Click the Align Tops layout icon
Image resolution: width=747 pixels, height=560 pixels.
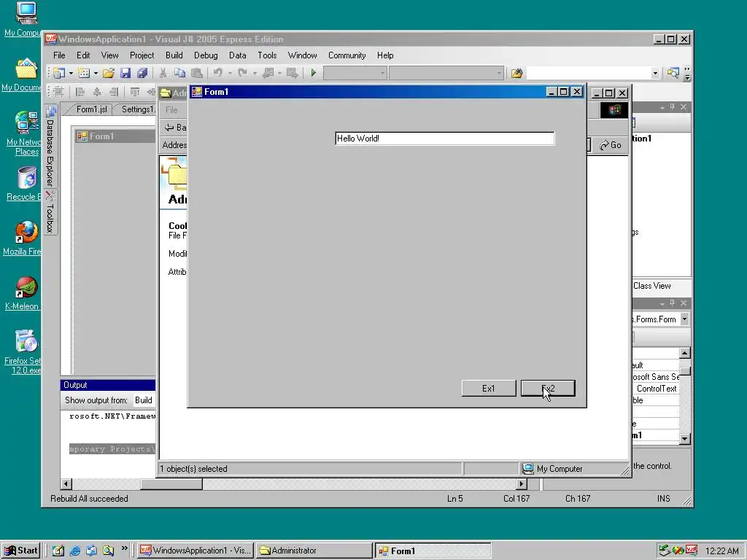click(x=135, y=91)
